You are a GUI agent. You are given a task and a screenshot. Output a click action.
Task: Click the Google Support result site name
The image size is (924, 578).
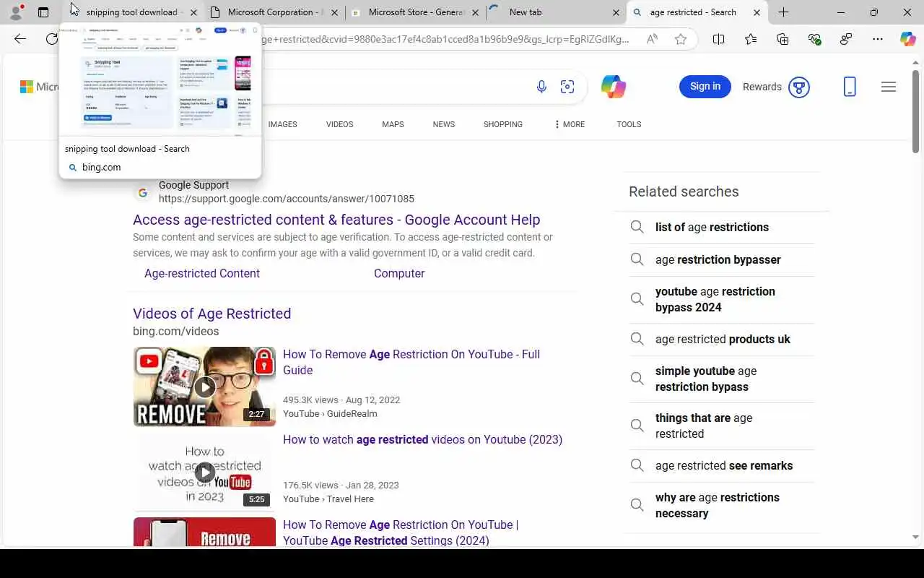coord(193,185)
